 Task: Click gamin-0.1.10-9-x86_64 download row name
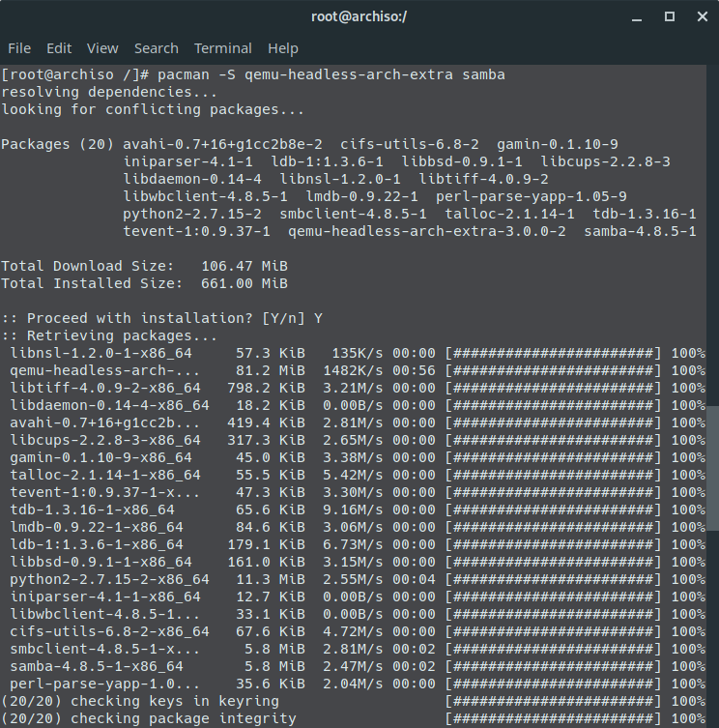point(101,458)
